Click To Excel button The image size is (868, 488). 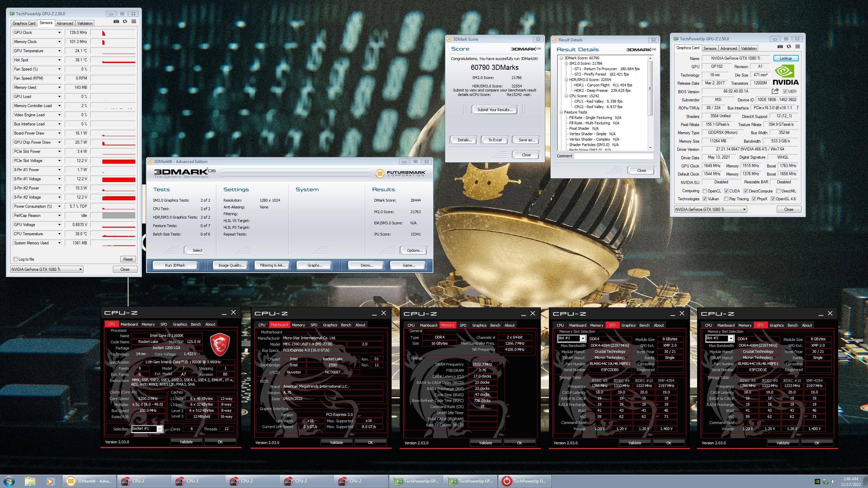click(x=495, y=140)
